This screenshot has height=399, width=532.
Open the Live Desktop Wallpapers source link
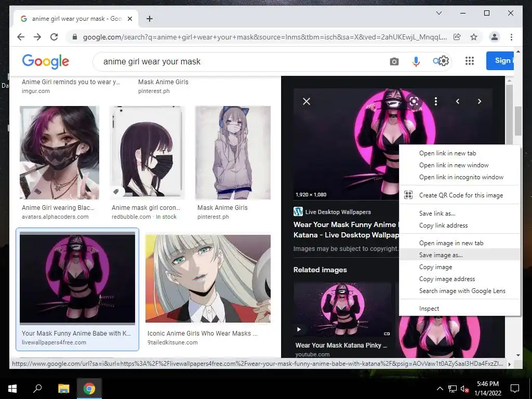[338, 212]
